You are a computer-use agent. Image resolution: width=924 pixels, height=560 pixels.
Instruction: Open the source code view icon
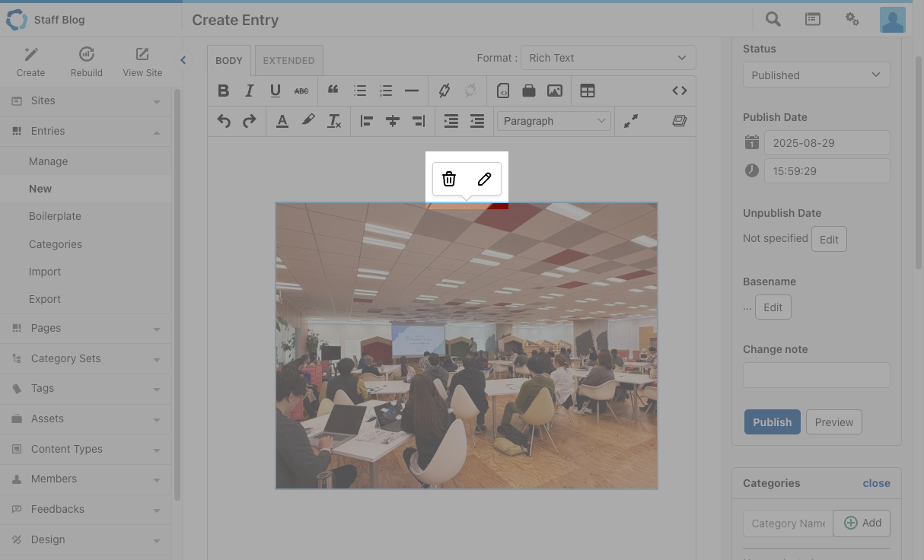pos(679,91)
